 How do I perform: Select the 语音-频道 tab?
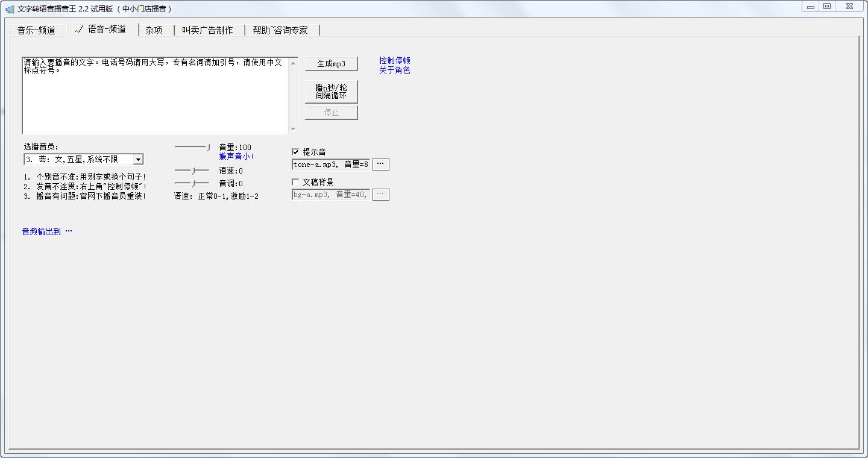coord(101,29)
